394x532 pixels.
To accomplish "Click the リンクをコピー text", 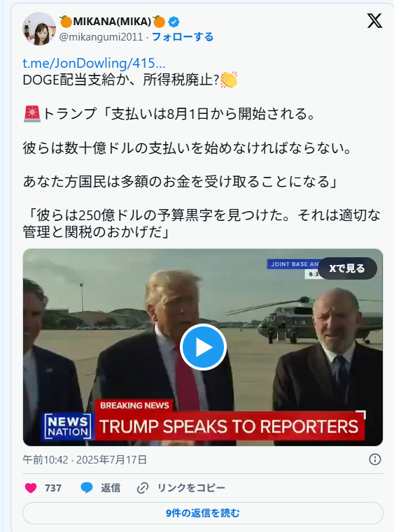I will click(191, 488).
